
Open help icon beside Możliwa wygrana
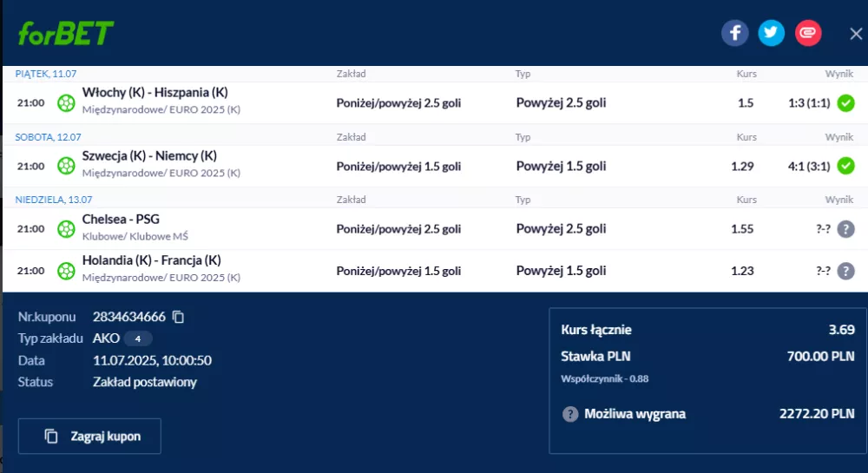point(570,414)
